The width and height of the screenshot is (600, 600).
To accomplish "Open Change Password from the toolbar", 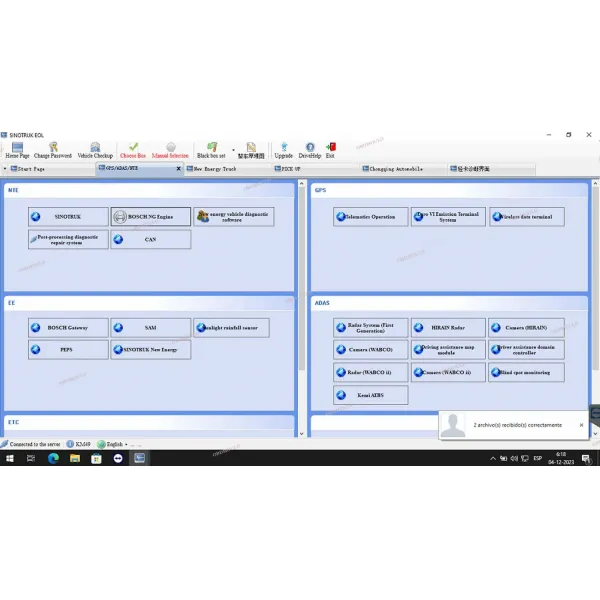I will [x=53, y=148].
